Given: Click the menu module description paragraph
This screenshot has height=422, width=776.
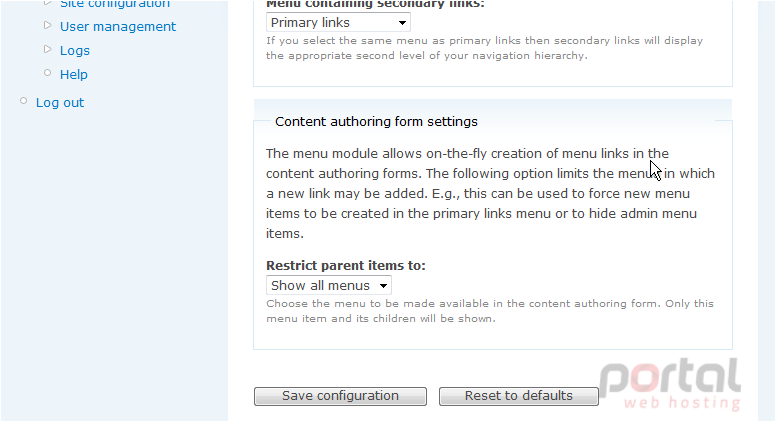Looking at the screenshot, I should 490,193.
